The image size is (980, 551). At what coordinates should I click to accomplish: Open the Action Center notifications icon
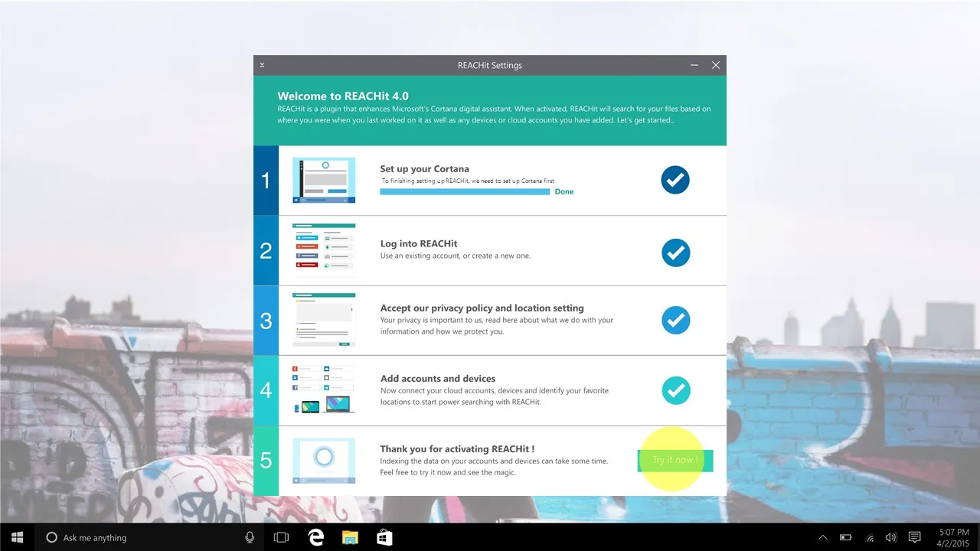point(914,537)
